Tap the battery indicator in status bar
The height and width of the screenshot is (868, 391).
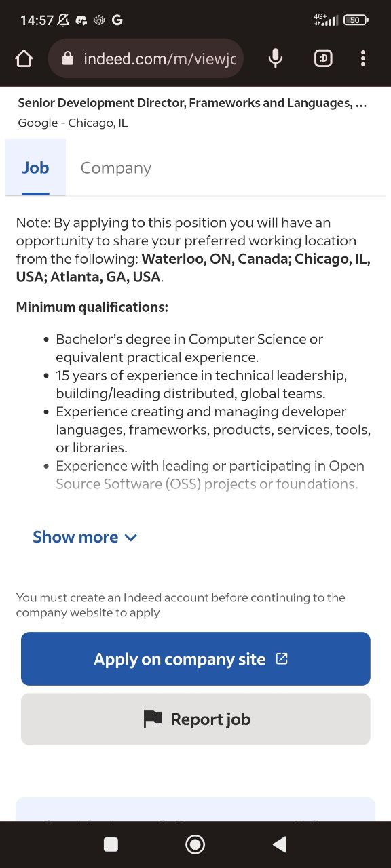tap(356, 20)
